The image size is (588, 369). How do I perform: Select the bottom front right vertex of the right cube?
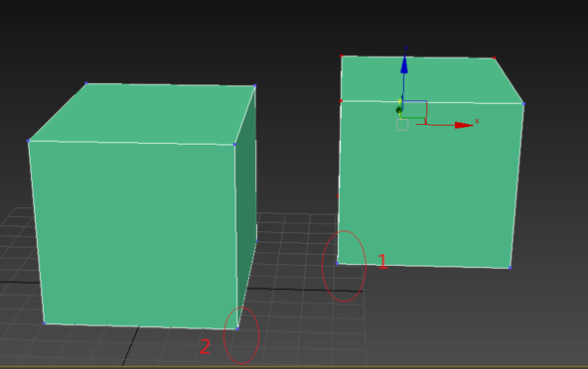click(510, 268)
